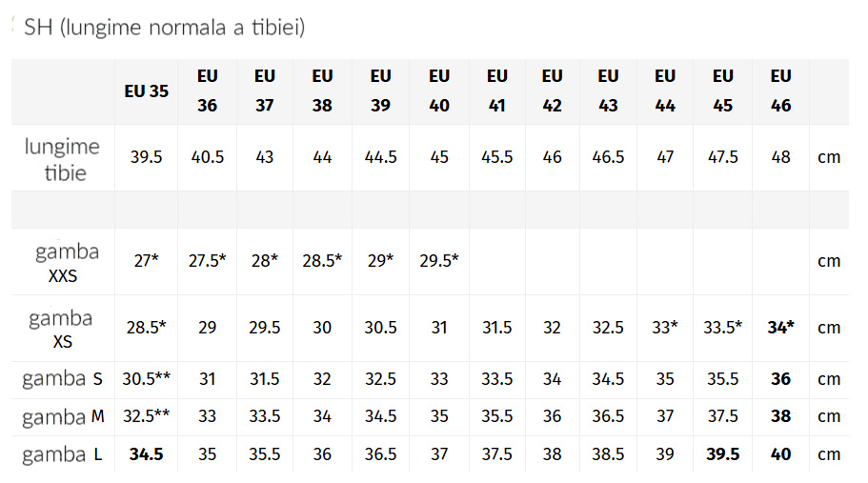Click the 30.5** cell in gamba S row
Screen dimensions: 868x483
(x=146, y=379)
